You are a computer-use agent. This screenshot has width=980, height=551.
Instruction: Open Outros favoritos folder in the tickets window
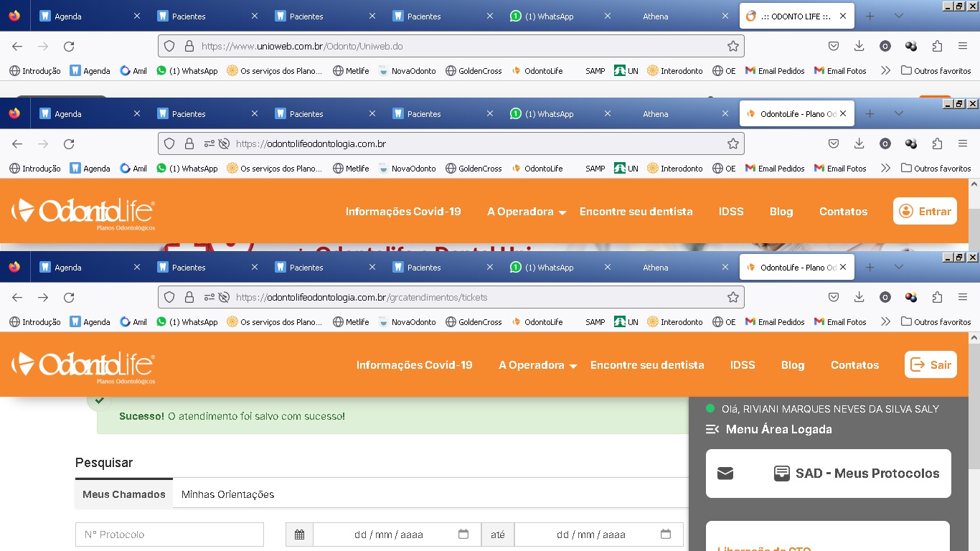coord(936,322)
